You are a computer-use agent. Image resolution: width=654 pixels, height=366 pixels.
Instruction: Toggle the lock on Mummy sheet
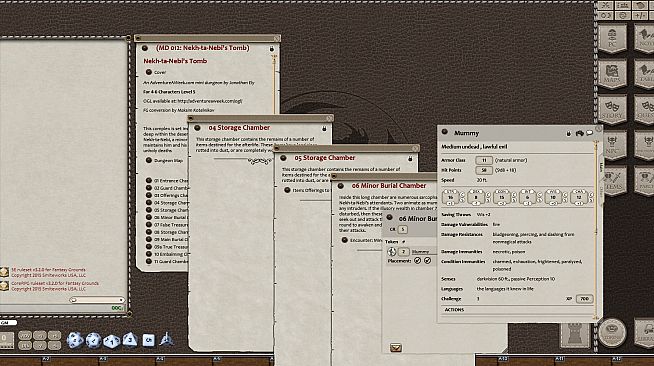pos(568,133)
